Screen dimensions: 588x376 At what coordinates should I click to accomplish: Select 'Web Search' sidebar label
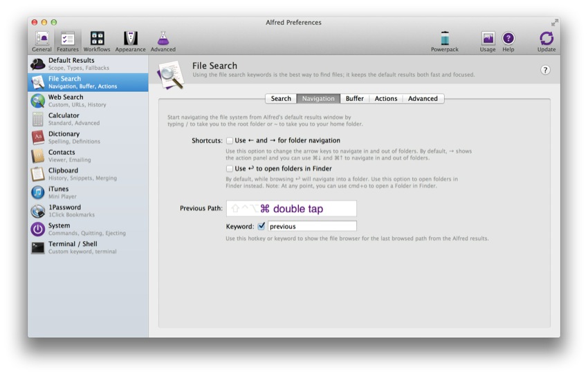coord(66,97)
